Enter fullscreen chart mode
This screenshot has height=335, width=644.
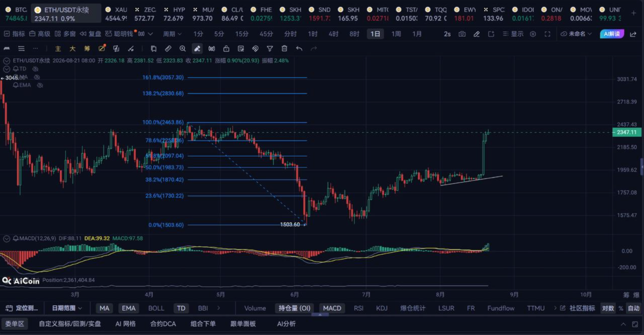[547, 34]
